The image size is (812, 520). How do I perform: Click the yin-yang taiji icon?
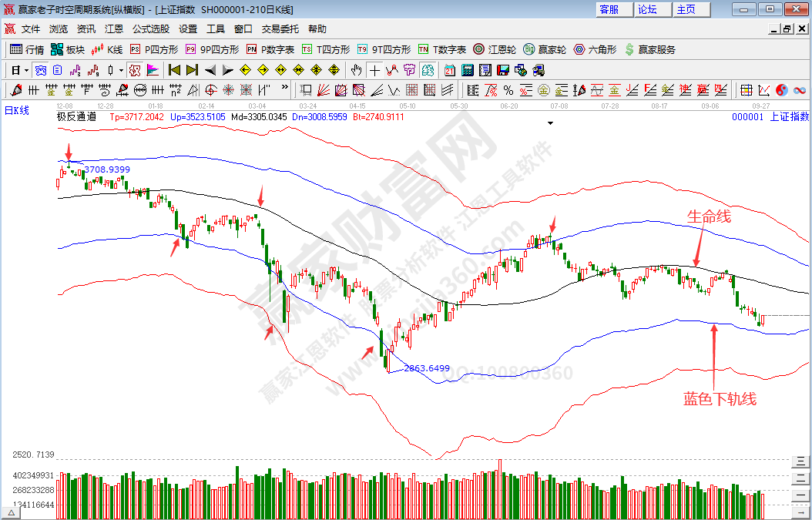click(x=781, y=90)
